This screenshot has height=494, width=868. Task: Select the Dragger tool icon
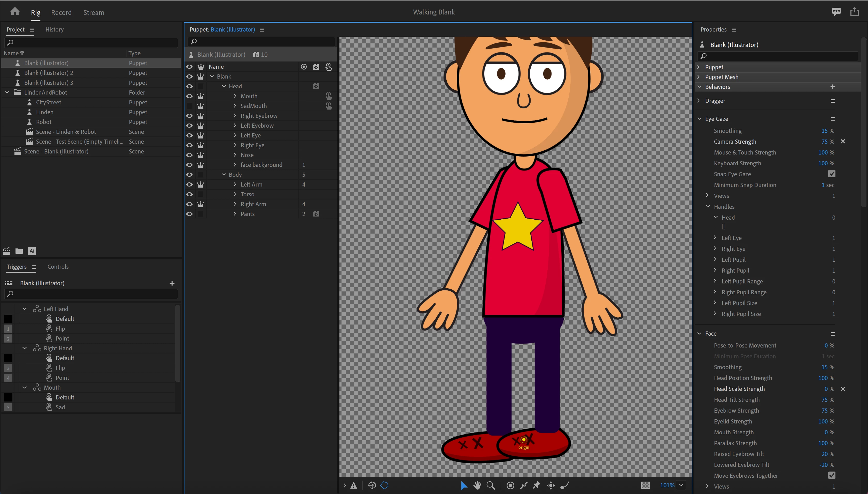tap(551, 485)
